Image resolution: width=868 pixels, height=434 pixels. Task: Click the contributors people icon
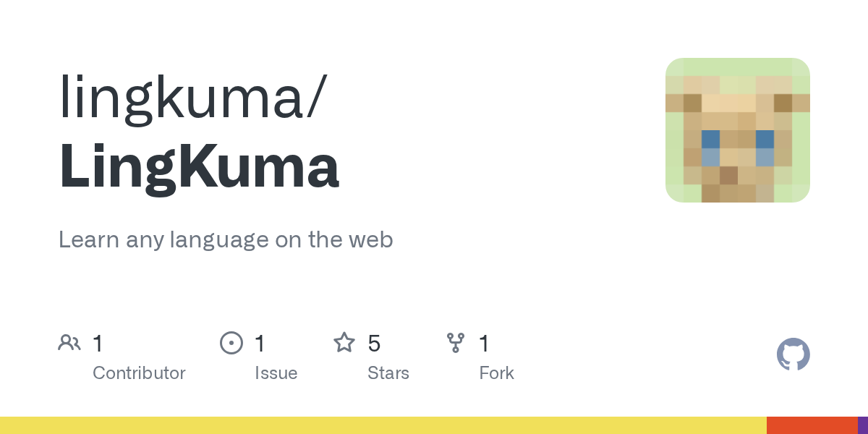pos(69,342)
